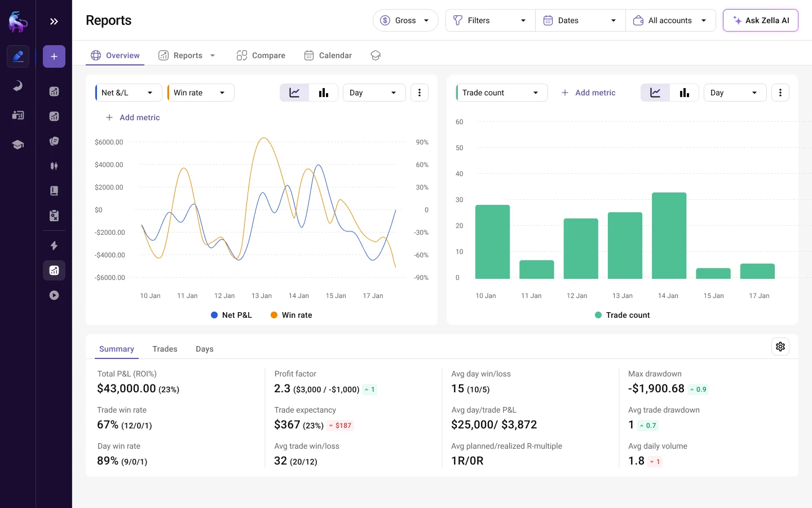Open the Day dropdown on the Net P&L chart

[374, 93]
